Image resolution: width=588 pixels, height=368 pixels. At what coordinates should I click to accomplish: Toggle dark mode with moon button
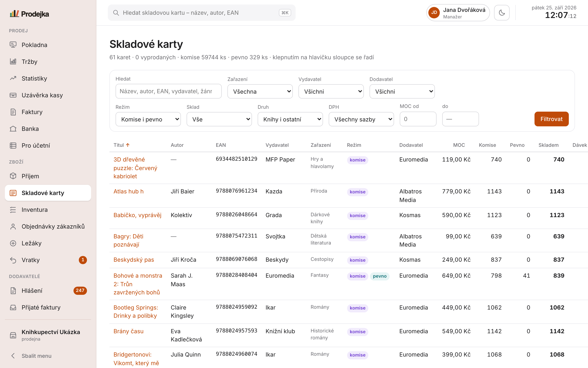[x=502, y=13]
